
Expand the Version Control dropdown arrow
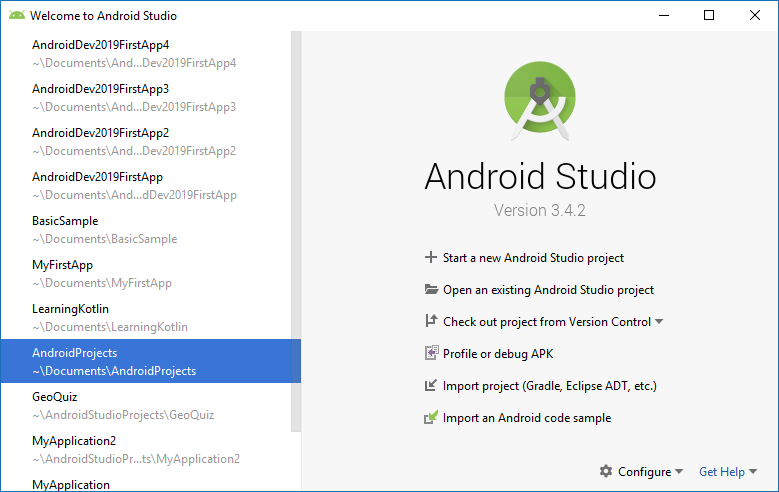(x=659, y=322)
